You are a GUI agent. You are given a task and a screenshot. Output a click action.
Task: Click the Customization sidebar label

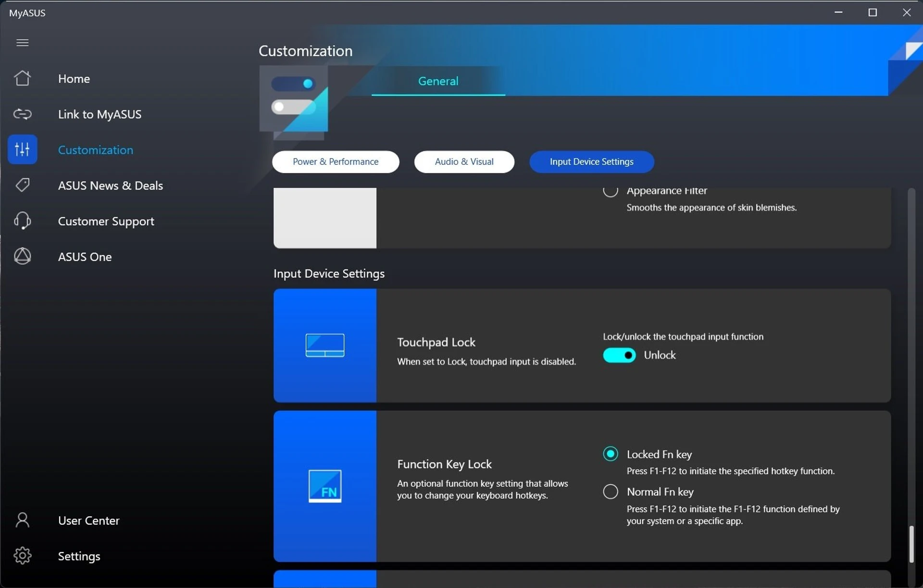tap(96, 149)
